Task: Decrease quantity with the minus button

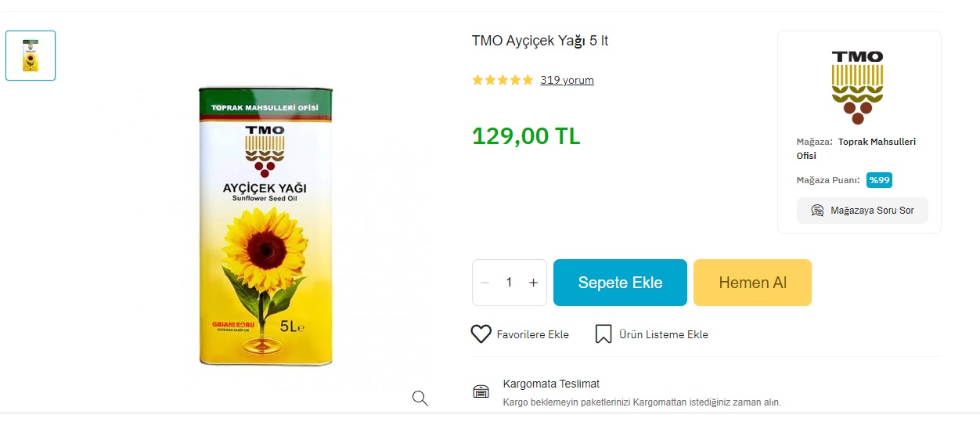Action: (x=485, y=283)
